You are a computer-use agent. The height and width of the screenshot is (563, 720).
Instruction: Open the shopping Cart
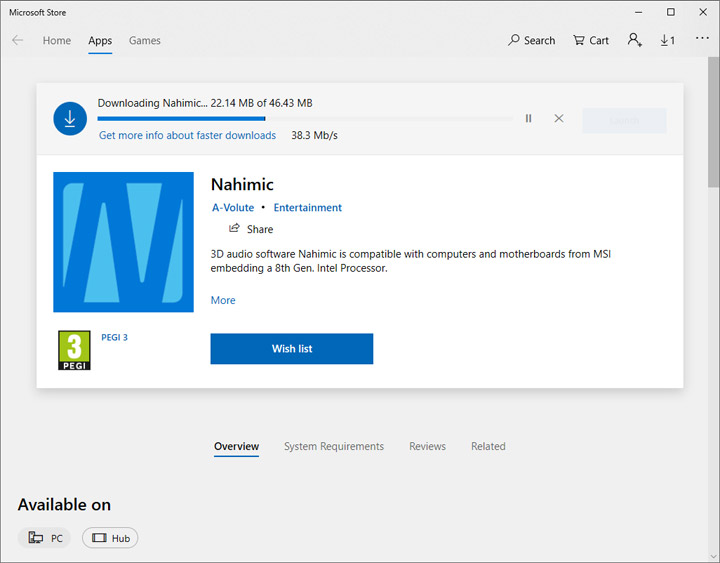(590, 40)
